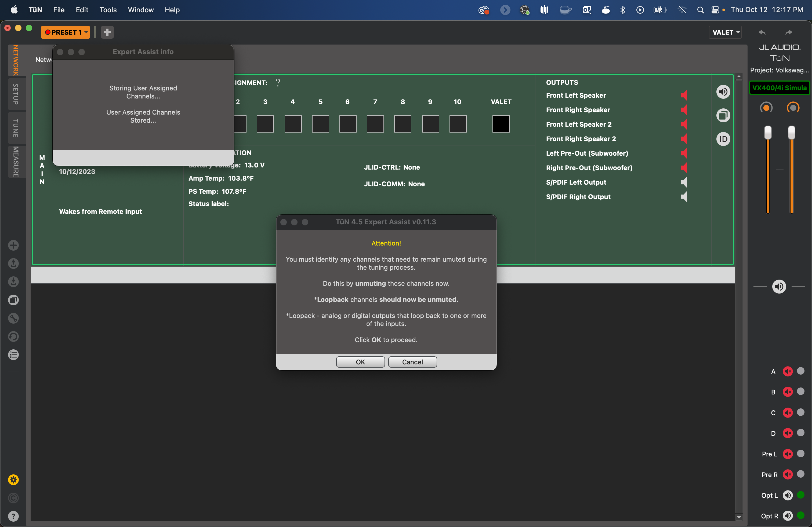Toggle mute for S/PDIF Left Output
This screenshot has width=812, height=527.
684,182
